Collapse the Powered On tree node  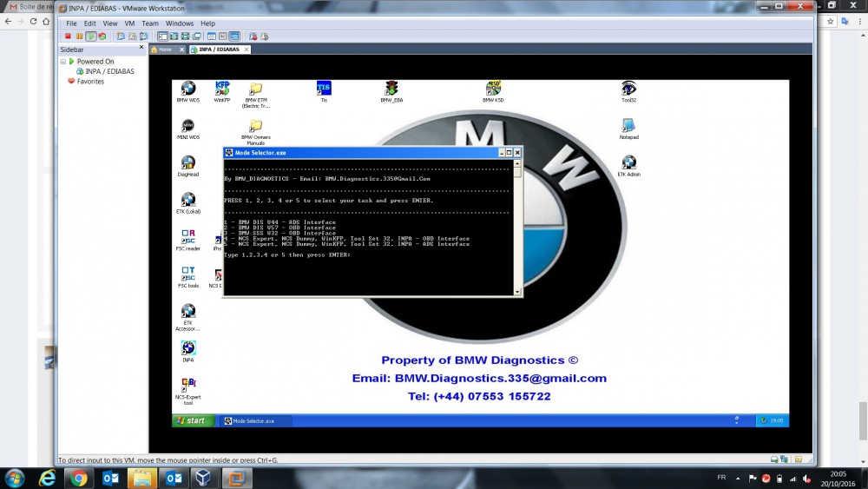[63, 62]
